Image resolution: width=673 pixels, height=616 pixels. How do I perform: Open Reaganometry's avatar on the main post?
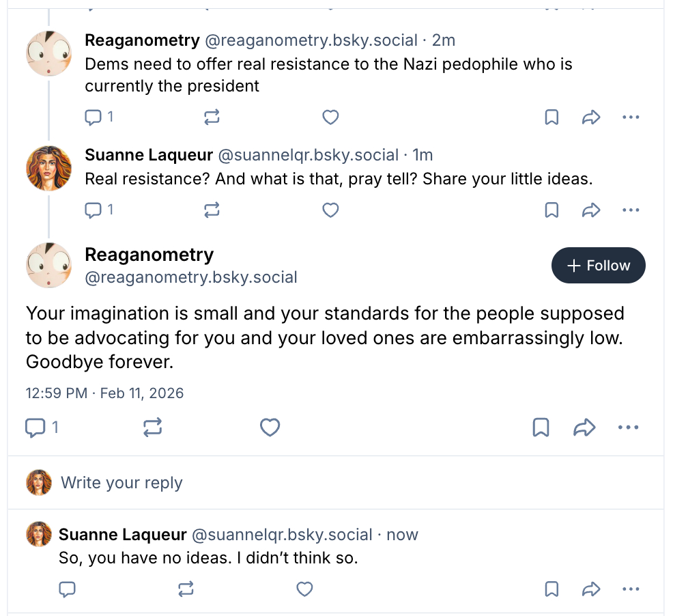(48, 265)
